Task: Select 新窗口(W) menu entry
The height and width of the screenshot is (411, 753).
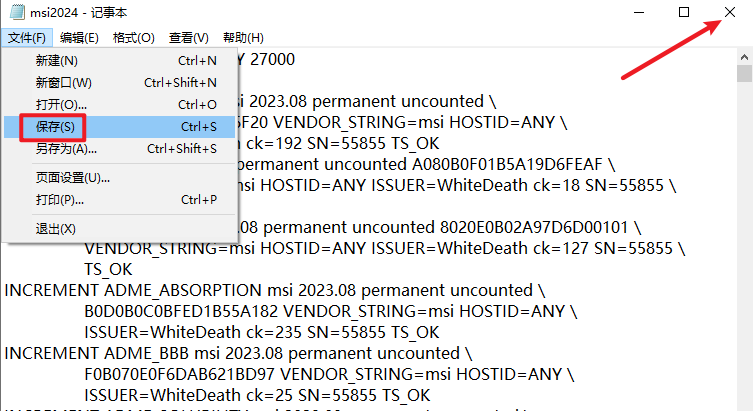Action: click(x=63, y=82)
